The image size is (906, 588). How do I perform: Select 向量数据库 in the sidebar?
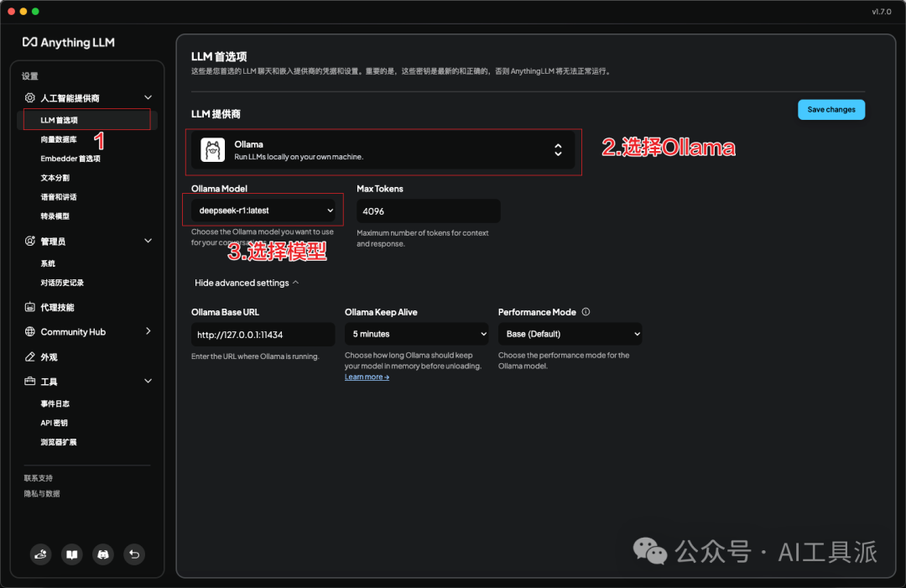click(x=59, y=139)
